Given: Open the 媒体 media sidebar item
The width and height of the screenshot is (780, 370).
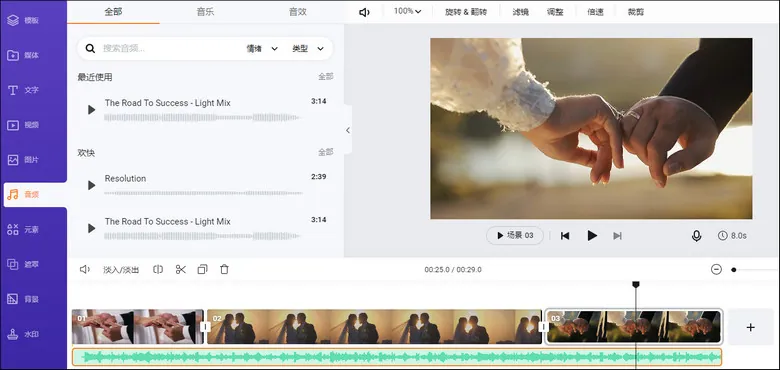Looking at the screenshot, I should (x=23, y=55).
